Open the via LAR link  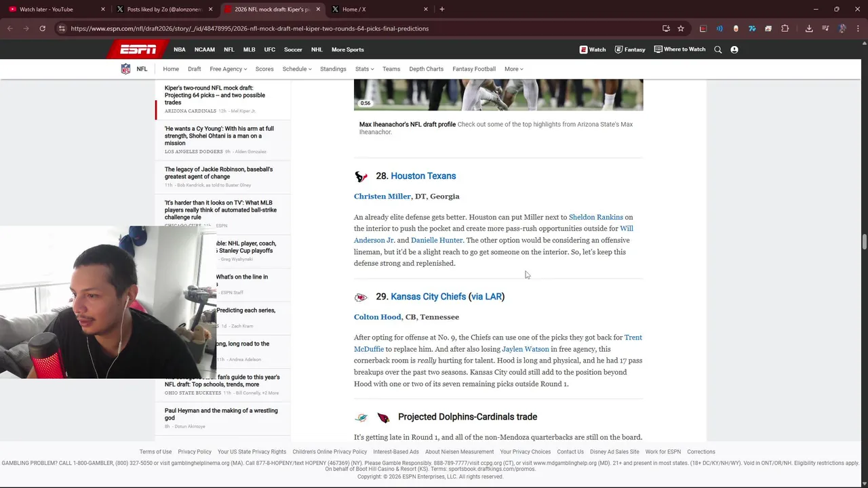486,297
